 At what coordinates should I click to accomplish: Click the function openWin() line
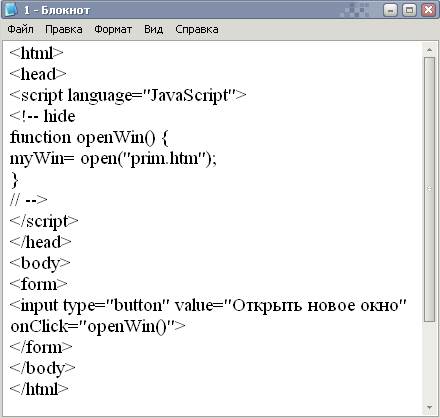point(89,138)
